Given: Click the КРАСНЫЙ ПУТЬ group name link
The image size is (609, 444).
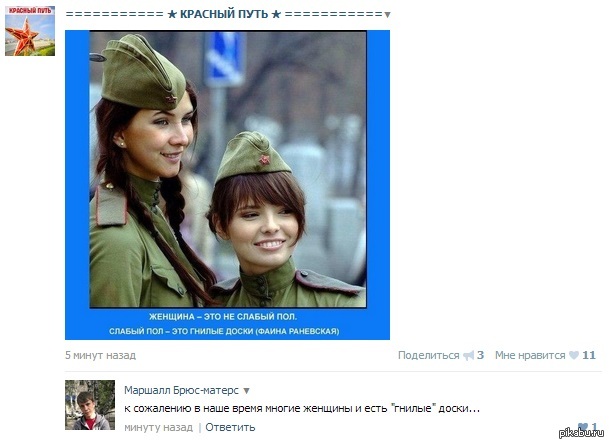Looking at the screenshot, I should point(224,14).
